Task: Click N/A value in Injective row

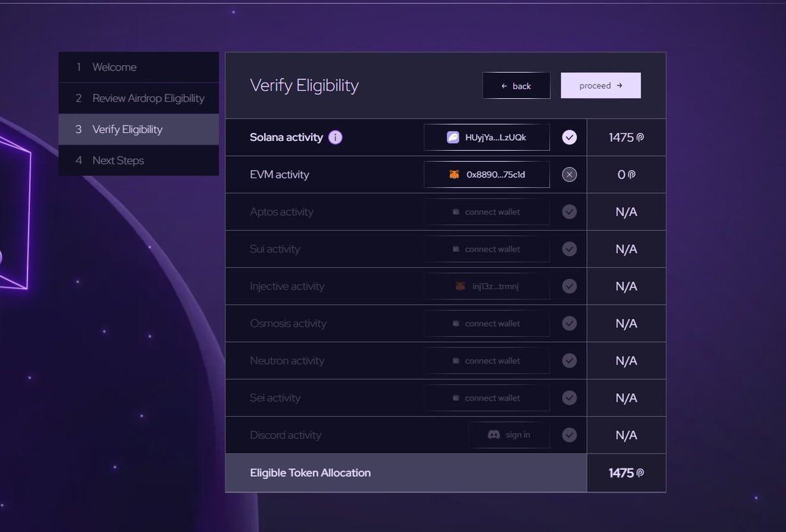Action: [x=626, y=286]
